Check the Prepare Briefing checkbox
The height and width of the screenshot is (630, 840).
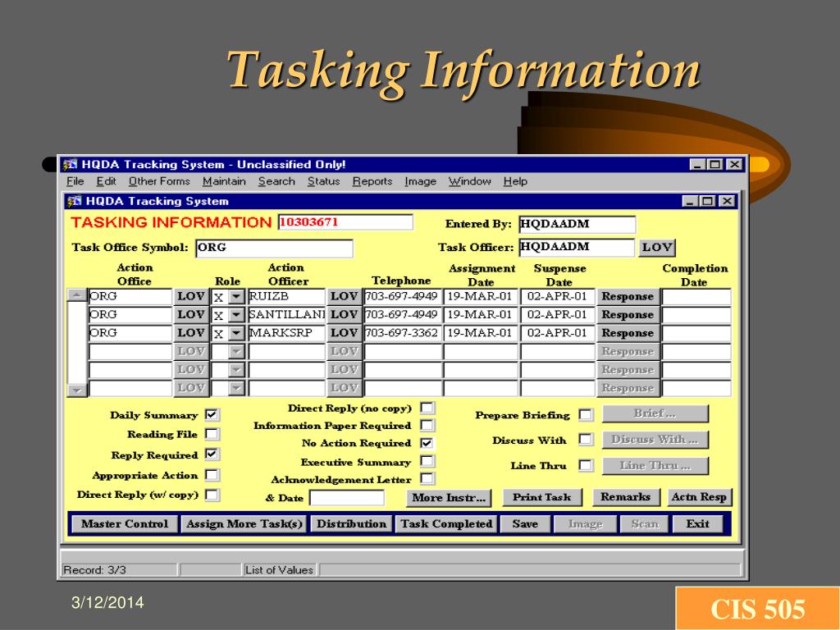point(586,414)
